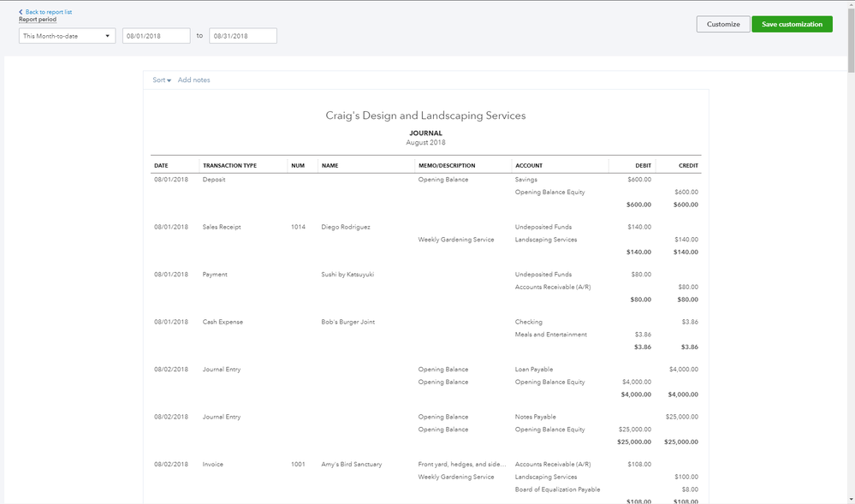Open Invoice 1001 for Amy's Bird Sanctuary
The width and height of the screenshot is (855, 504).
coord(213,465)
